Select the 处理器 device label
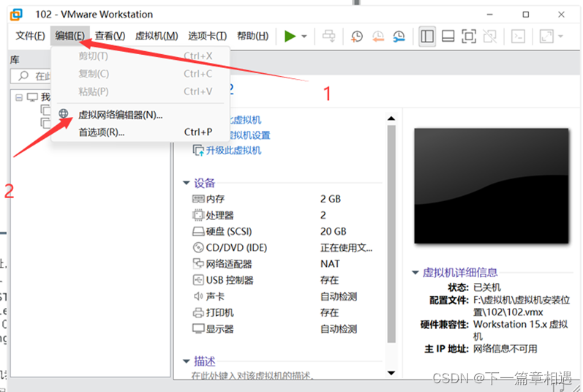 coord(219,216)
